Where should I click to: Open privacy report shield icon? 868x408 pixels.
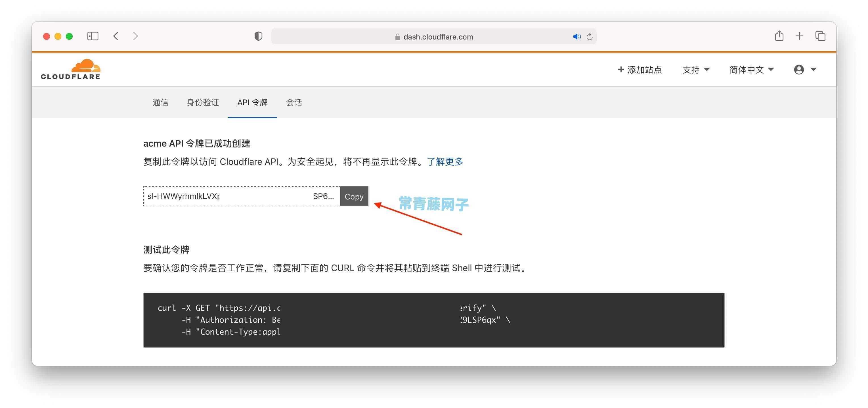(x=259, y=36)
